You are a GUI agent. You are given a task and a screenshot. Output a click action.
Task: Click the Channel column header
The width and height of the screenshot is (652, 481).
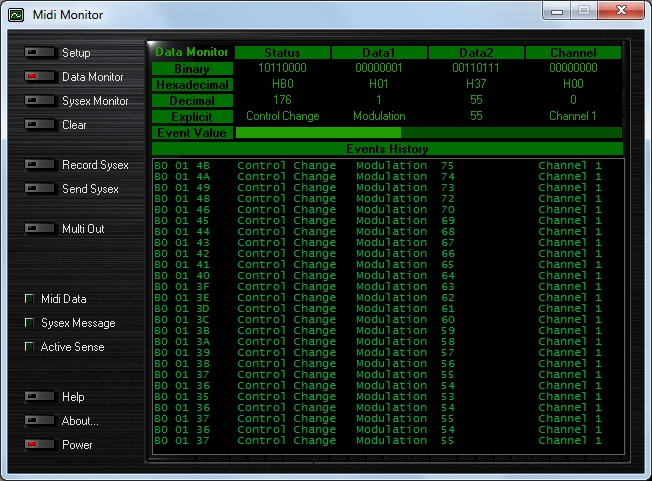tap(573, 52)
